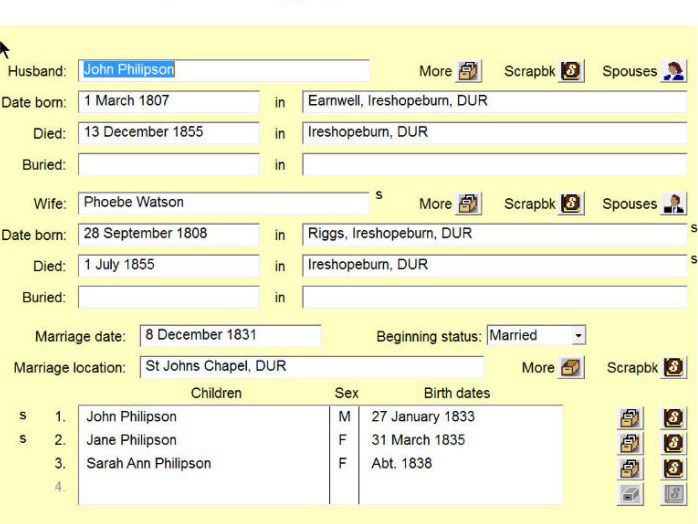Click the husband's Date born field
This screenshot has width=698, height=524.
click(169, 102)
